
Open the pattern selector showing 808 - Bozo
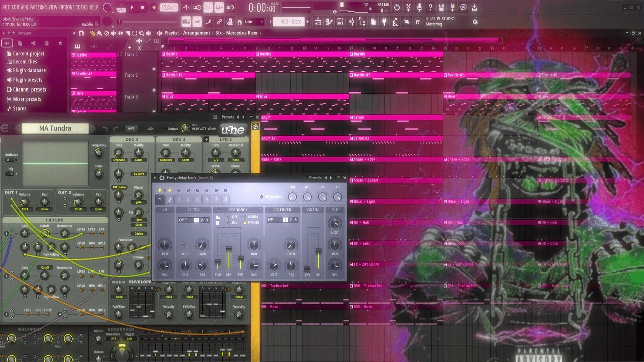[x=289, y=22]
